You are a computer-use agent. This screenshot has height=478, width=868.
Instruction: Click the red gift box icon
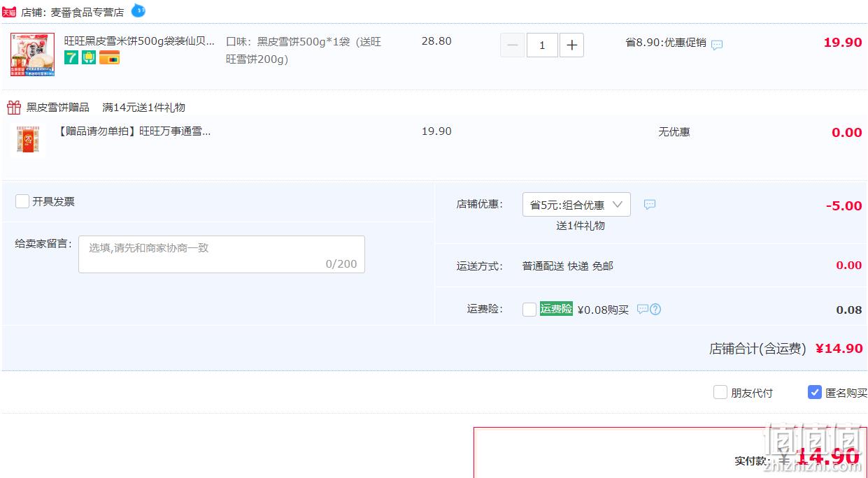14,107
